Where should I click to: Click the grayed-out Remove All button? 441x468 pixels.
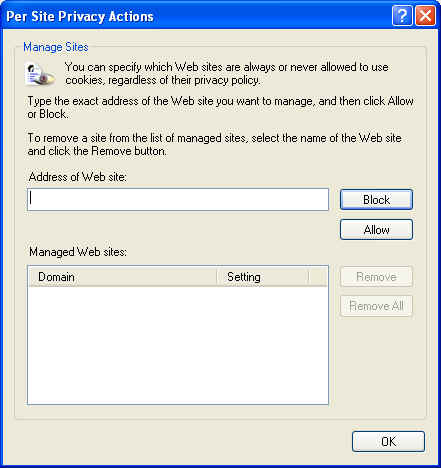pos(376,306)
